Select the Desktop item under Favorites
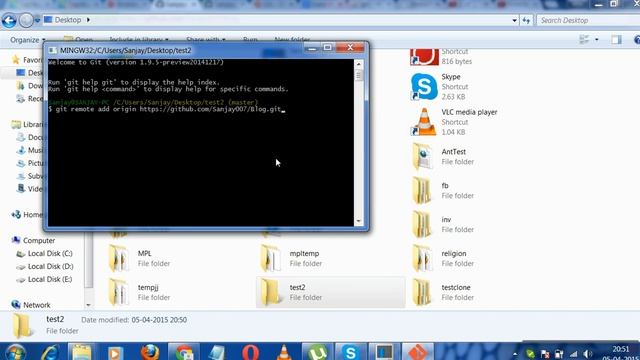Viewport: 640px width, 360px height. [29, 73]
